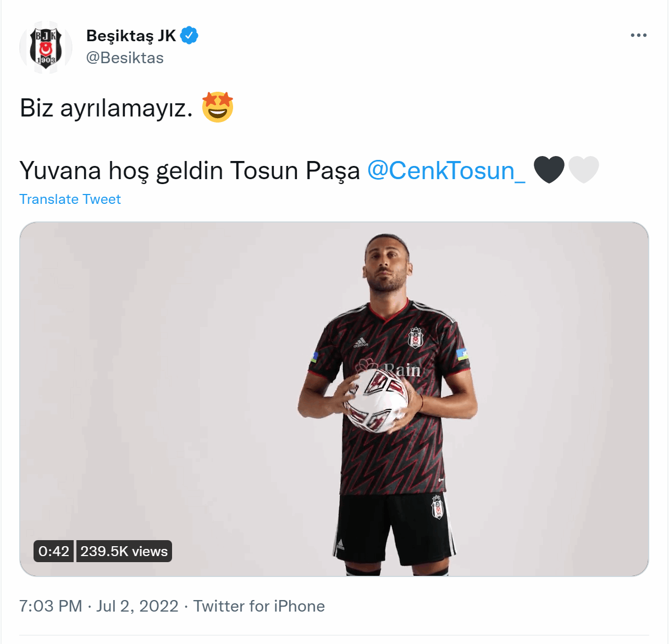This screenshot has height=644, width=669.
Task: Click the 239.5K views label
Action: (x=124, y=551)
